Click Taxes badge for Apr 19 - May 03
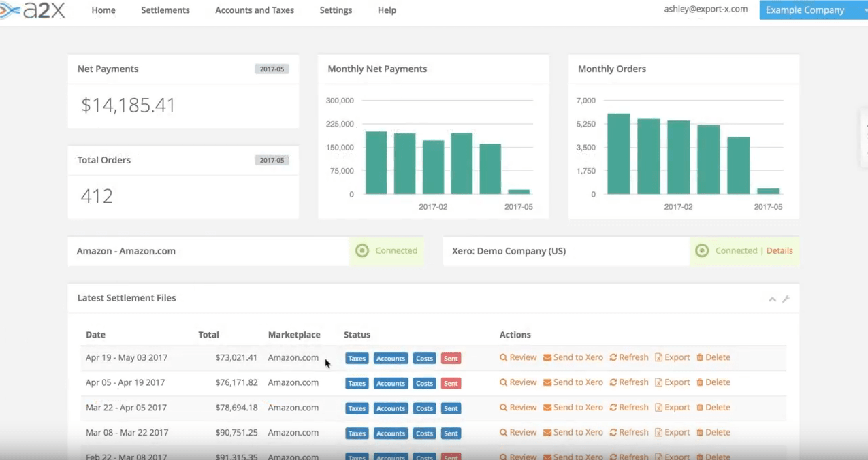 (357, 359)
